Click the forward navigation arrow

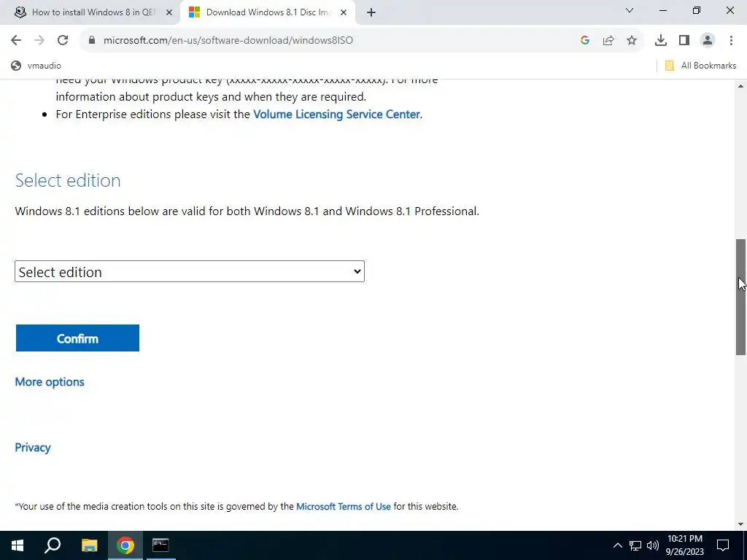pyautogui.click(x=39, y=41)
